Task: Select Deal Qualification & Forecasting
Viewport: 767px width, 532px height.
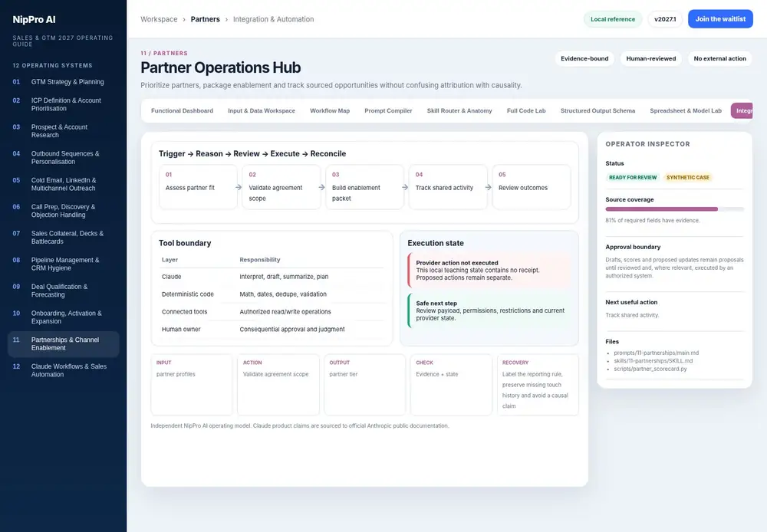Action: point(64,291)
